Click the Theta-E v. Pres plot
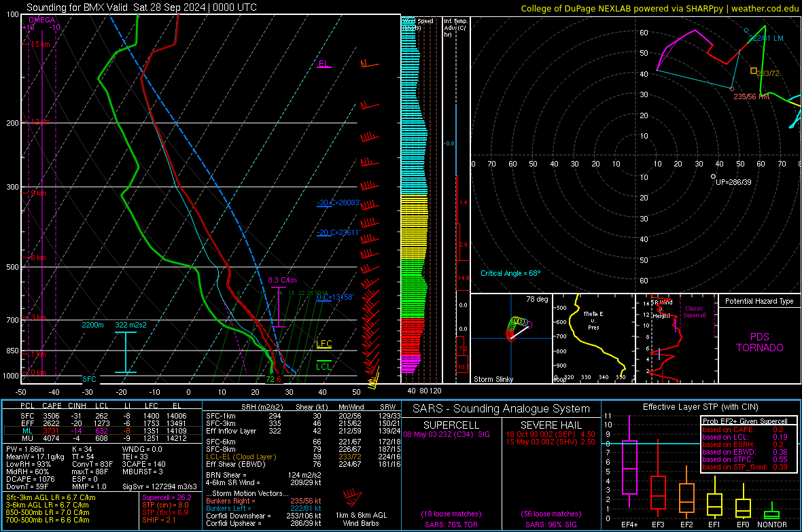Image resolution: width=802 pixels, height=532 pixels. click(593, 338)
